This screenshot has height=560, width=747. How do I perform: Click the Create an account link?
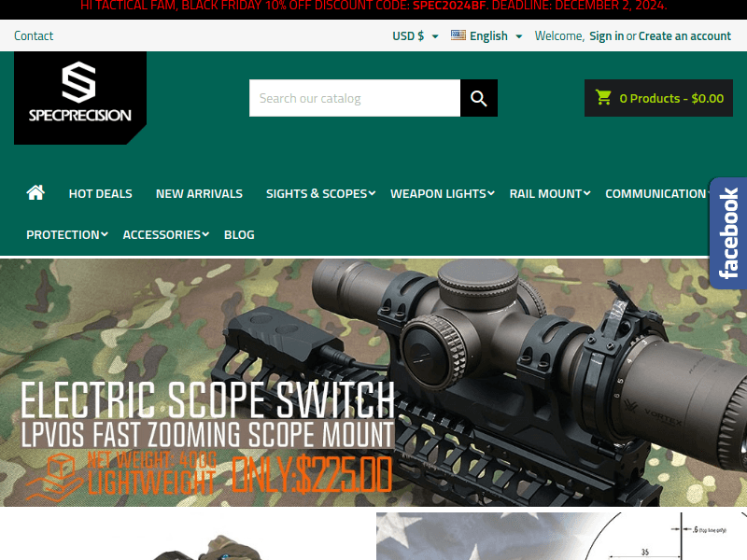[684, 35]
